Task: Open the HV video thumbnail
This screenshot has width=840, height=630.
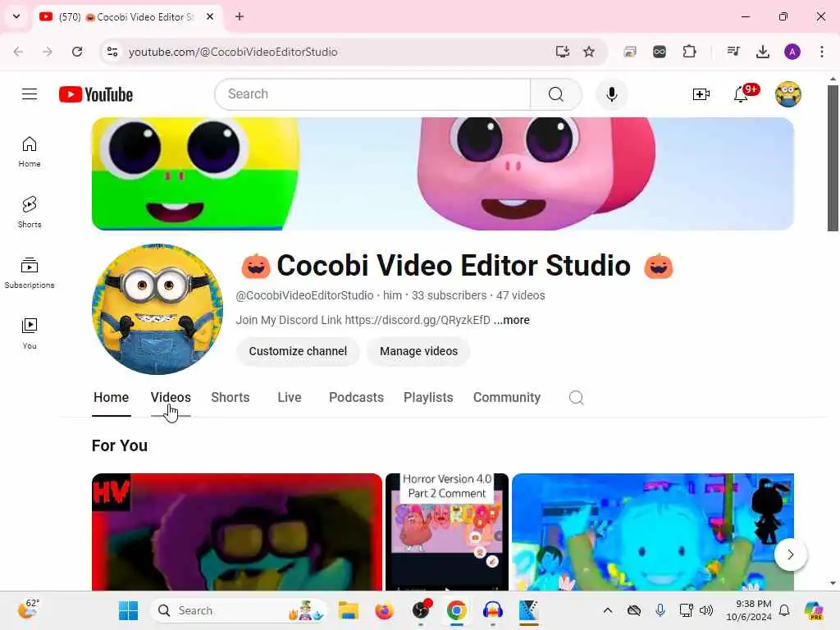Action: point(237,532)
